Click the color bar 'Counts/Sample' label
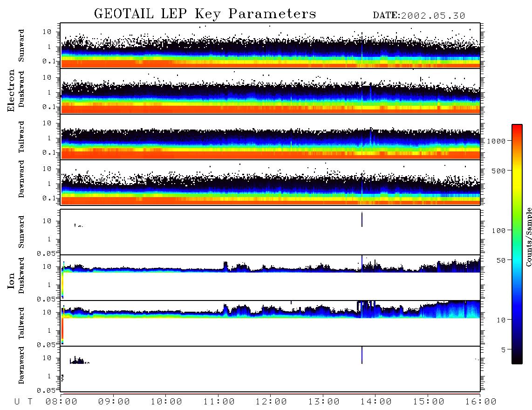Screen dimensions: 532x410 pos(528,237)
